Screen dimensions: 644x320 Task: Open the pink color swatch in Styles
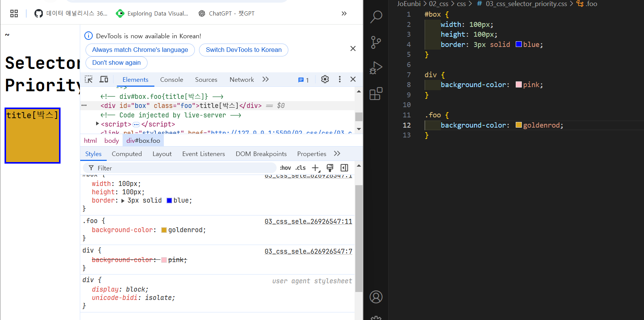164,260
